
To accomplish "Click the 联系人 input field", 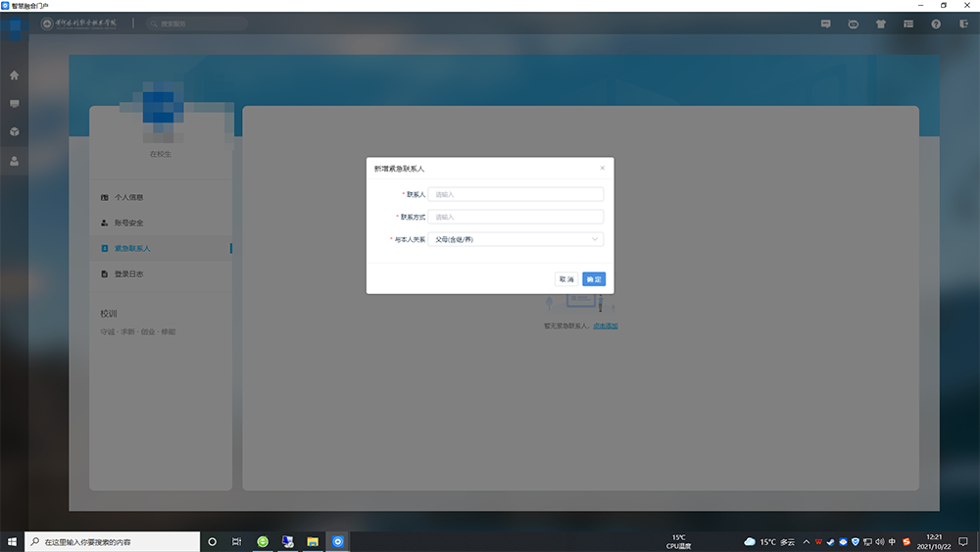I will [x=515, y=194].
